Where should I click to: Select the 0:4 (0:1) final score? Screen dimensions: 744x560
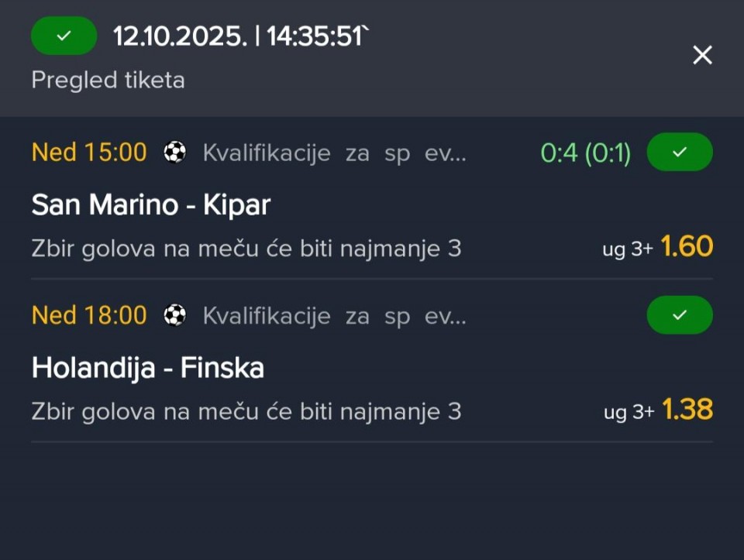click(585, 153)
